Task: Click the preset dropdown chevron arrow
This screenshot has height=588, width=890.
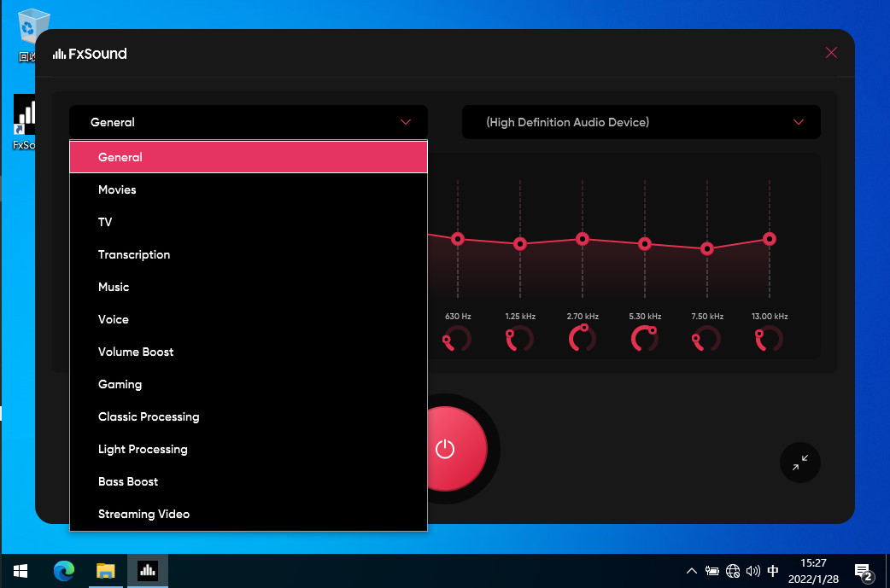Action: click(405, 122)
